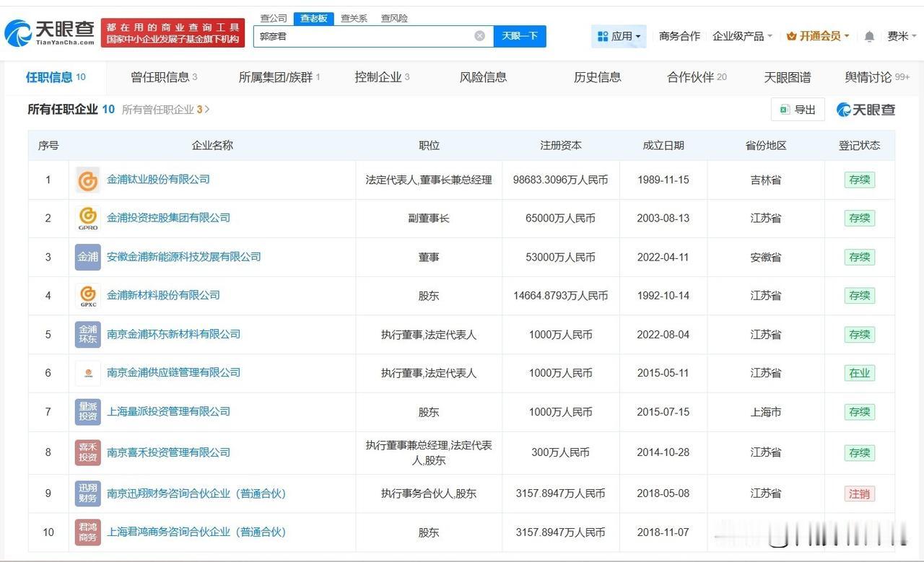The image size is (924, 562).
Task: Click the 省份地区 column header
Action: [766, 145]
